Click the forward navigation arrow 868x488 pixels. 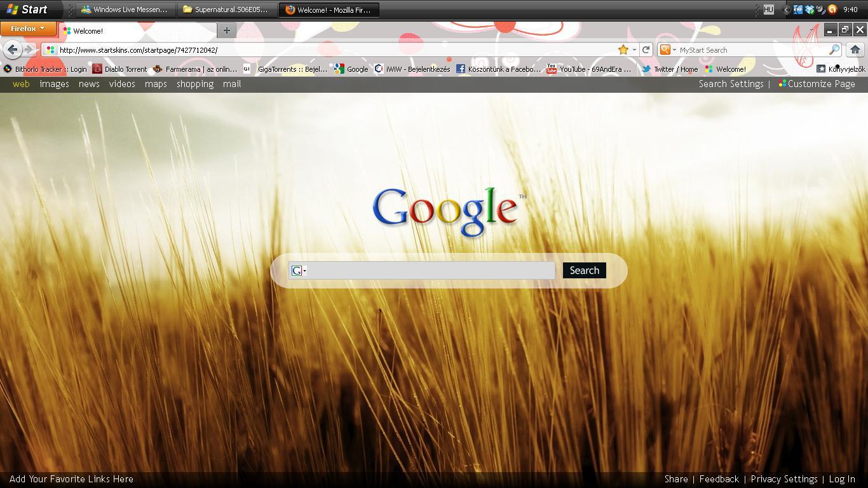pyautogui.click(x=29, y=50)
